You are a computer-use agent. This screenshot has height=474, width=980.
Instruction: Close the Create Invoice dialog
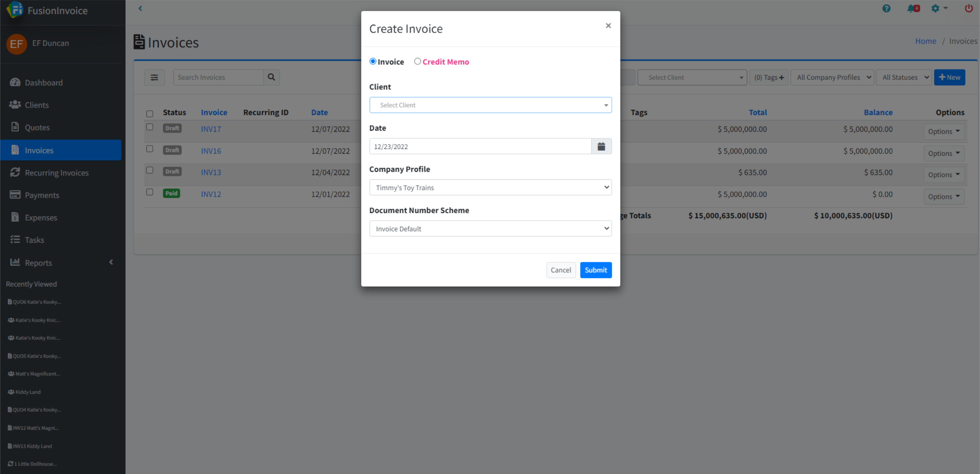click(x=608, y=25)
